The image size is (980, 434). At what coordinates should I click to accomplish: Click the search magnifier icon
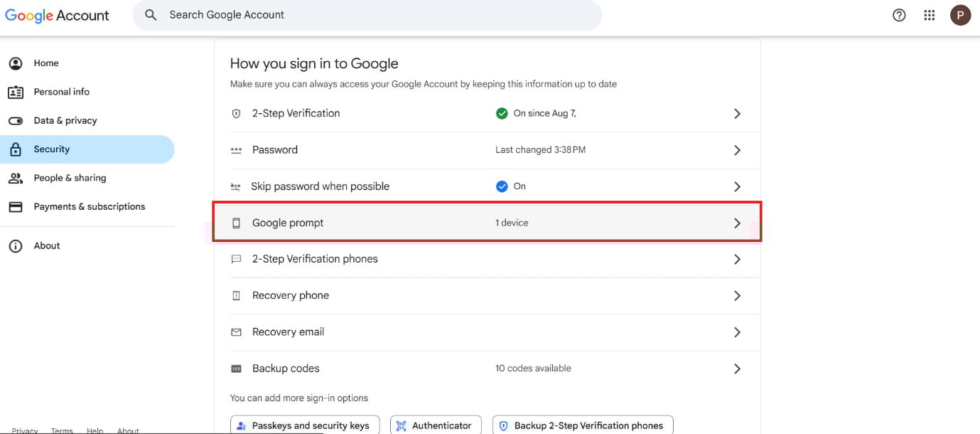[x=151, y=15]
